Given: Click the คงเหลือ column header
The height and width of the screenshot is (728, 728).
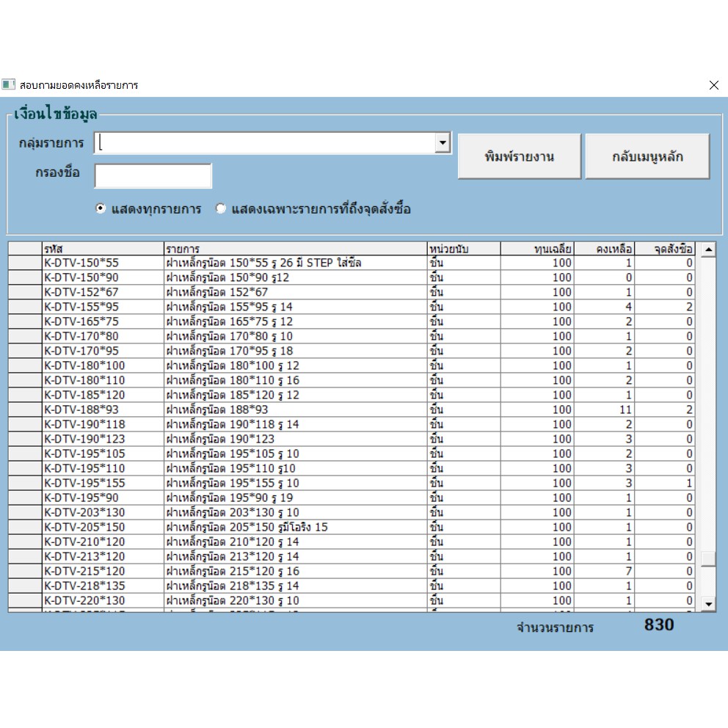Looking at the screenshot, I should [x=604, y=249].
